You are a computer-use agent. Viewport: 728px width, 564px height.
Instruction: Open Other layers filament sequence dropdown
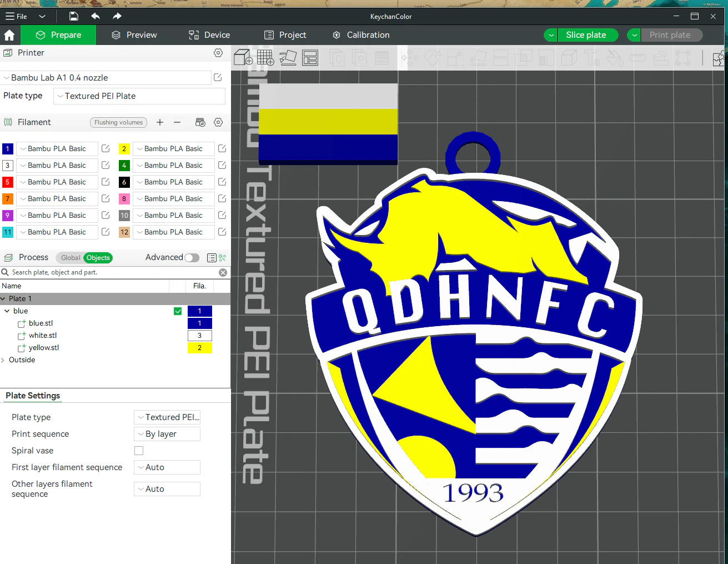pyautogui.click(x=167, y=489)
